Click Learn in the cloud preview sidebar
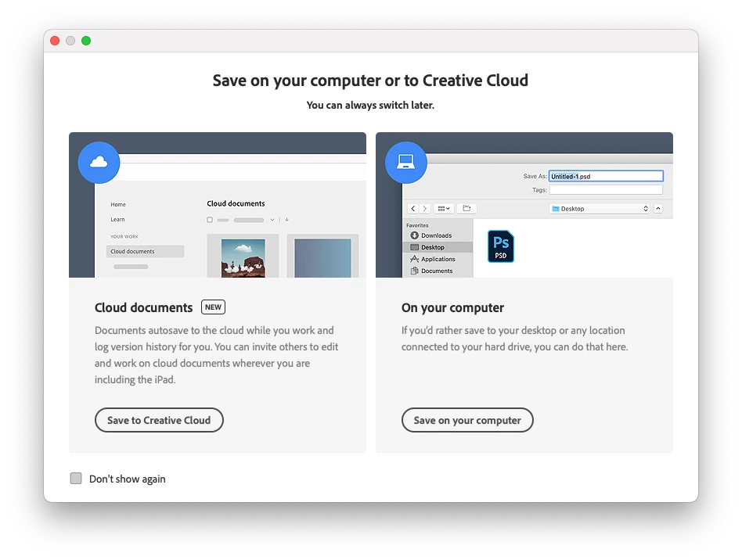742x560 pixels. [118, 220]
